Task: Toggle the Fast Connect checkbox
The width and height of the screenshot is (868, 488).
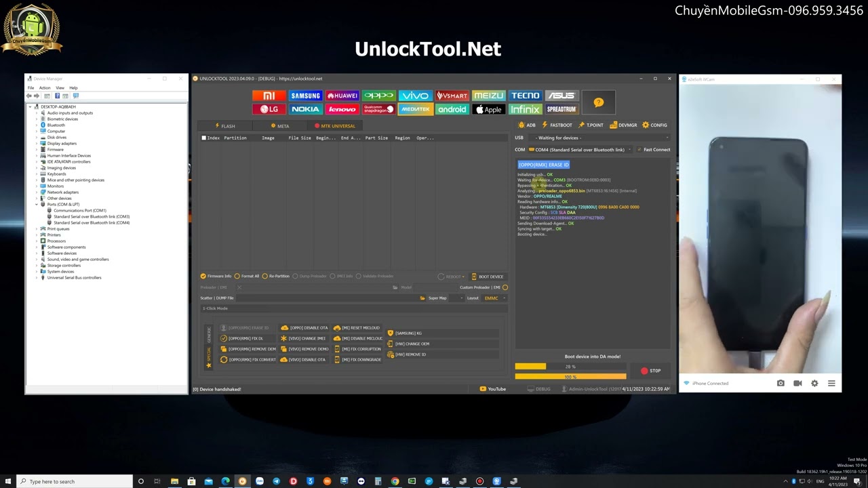Action: (x=654, y=150)
